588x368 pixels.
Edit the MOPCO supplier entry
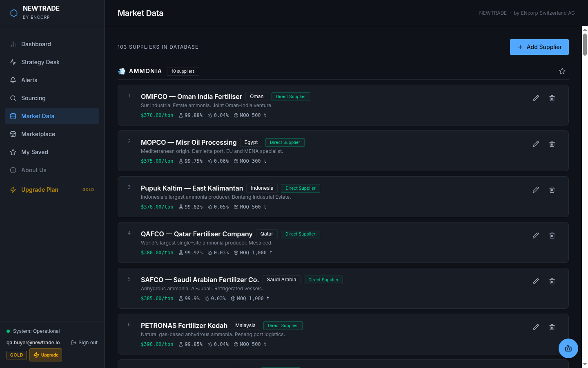tap(536, 144)
